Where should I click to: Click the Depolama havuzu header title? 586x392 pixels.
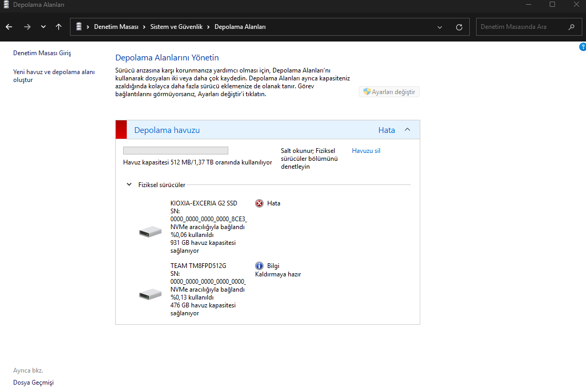pos(167,130)
